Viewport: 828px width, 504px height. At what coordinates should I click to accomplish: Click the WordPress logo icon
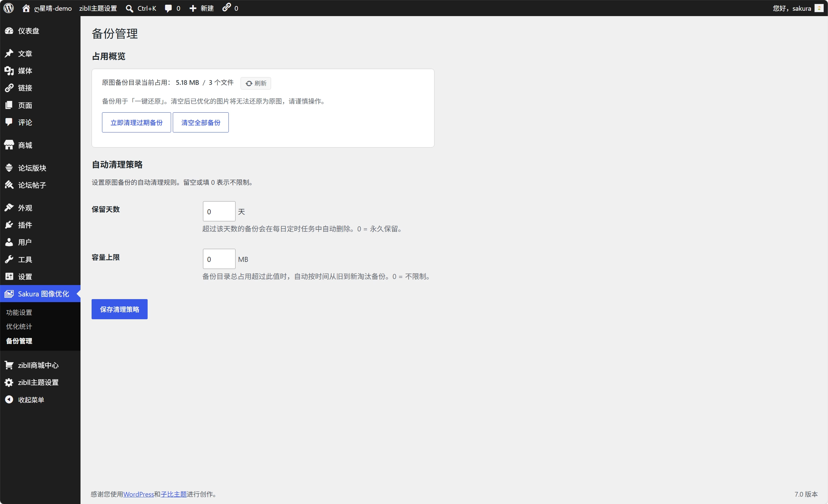(9, 8)
